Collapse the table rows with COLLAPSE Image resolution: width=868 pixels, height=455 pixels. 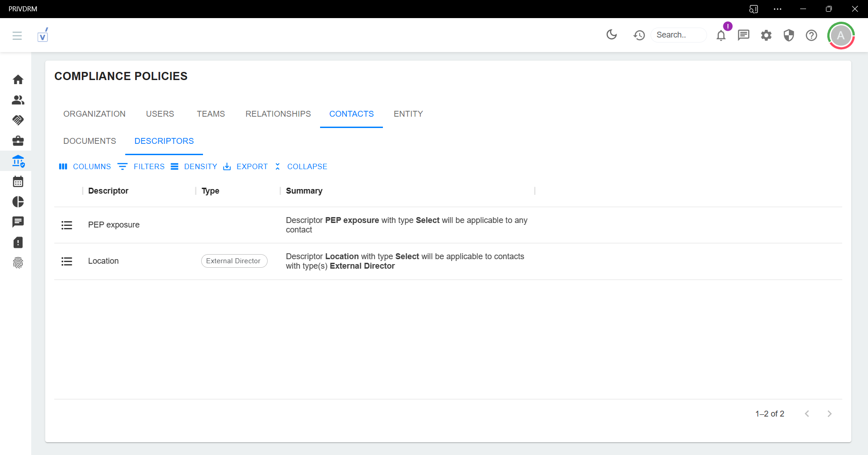pyautogui.click(x=301, y=166)
